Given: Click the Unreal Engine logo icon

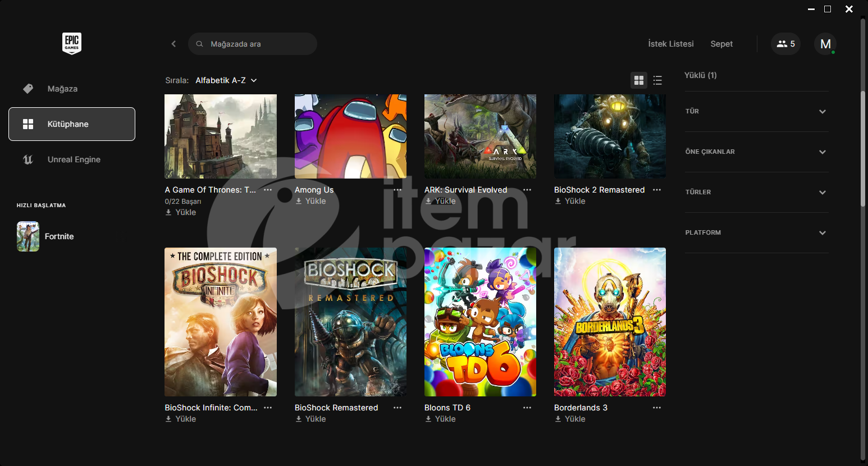Looking at the screenshot, I should click(x=28, y=159).
